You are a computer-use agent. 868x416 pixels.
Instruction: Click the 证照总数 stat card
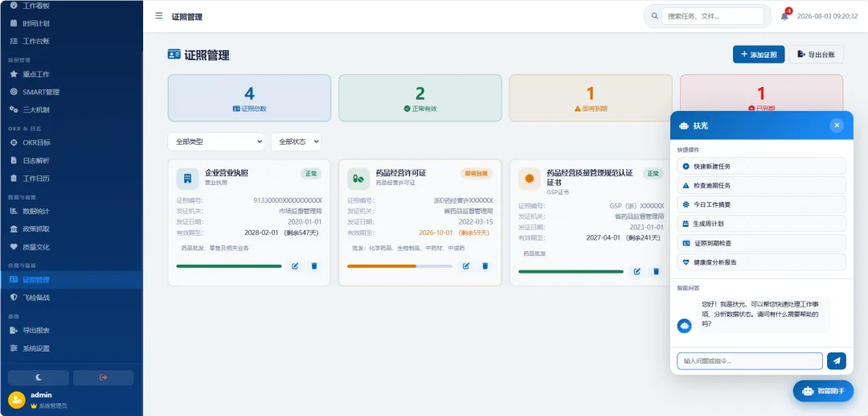pos(249,98)
